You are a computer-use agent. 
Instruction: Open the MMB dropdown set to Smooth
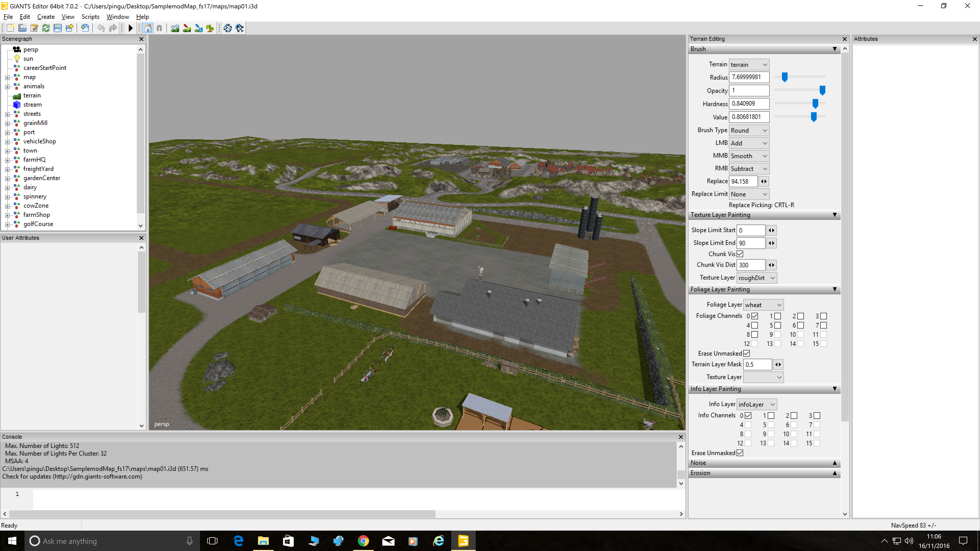tap(749, 156)
